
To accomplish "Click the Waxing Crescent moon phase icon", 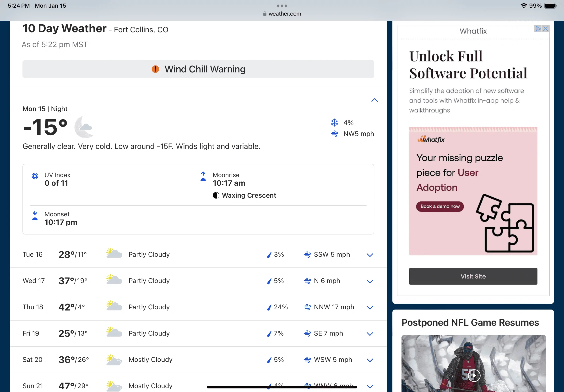I will pos(216,196).
